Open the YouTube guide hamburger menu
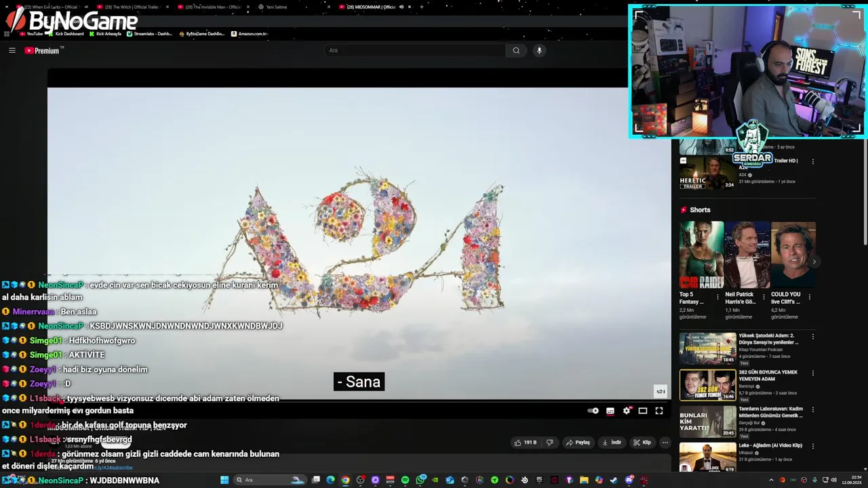This screenshot has height=488, width=868. [12, 50]
